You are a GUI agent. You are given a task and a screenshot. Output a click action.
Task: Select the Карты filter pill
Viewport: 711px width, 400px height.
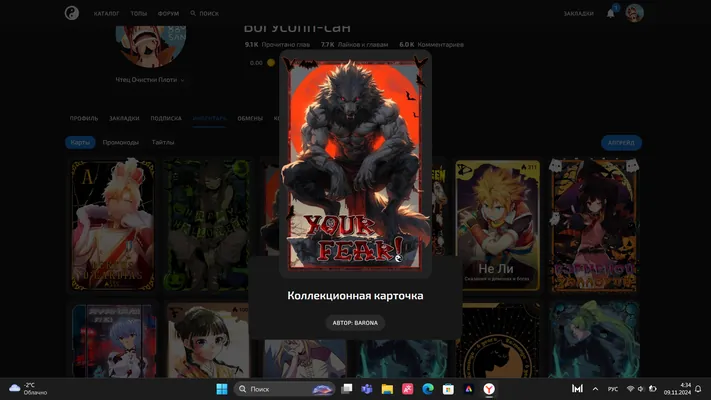coord(80,142)
